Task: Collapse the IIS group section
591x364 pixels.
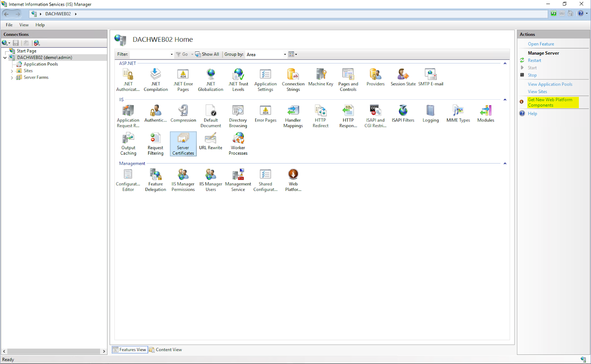Action: [x=505, y=100]
